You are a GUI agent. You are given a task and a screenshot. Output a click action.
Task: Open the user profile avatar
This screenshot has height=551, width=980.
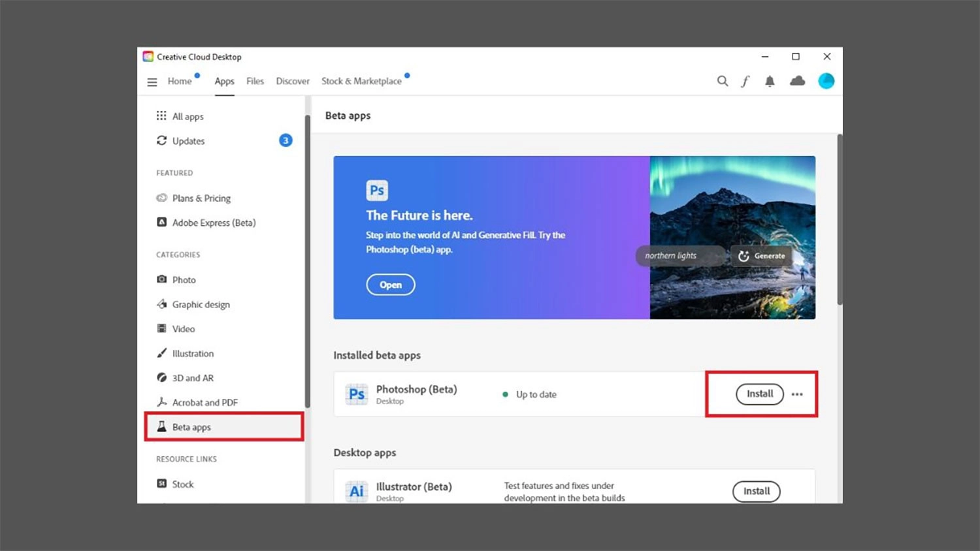[x=826, y=81]
